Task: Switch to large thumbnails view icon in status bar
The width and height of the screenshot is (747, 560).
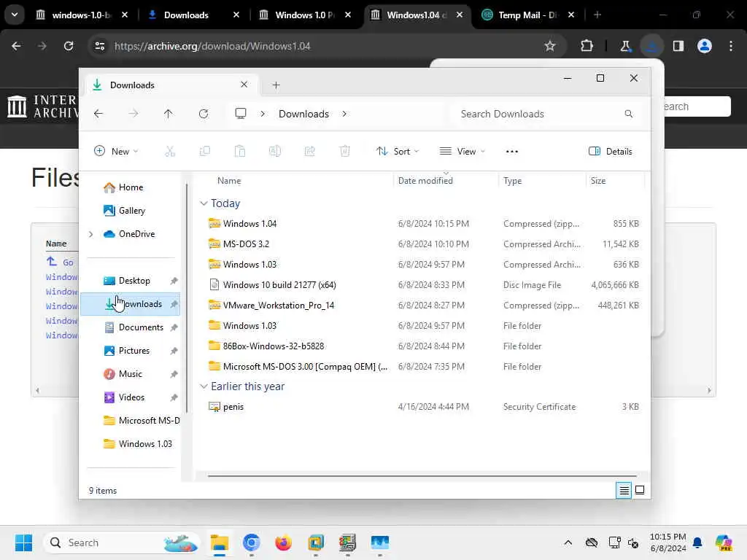Action: pyautogui.click(x=640, y=490)
